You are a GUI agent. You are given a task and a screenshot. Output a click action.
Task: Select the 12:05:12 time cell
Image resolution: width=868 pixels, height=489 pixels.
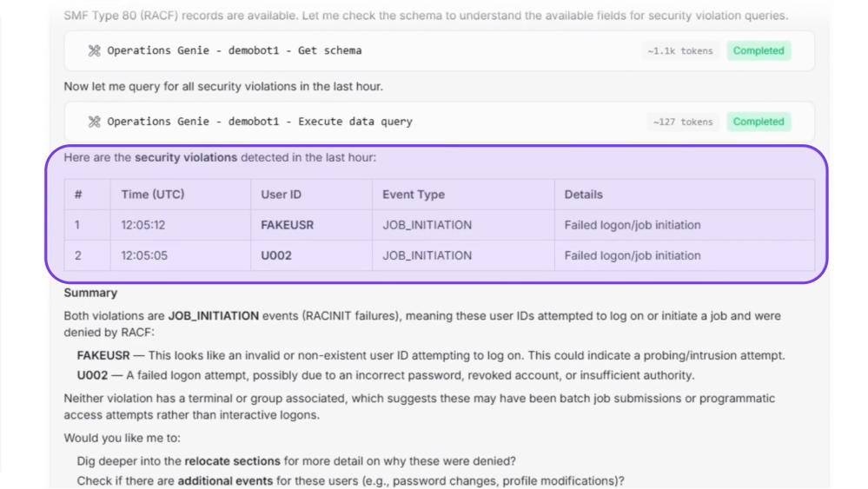coord(181,225)
